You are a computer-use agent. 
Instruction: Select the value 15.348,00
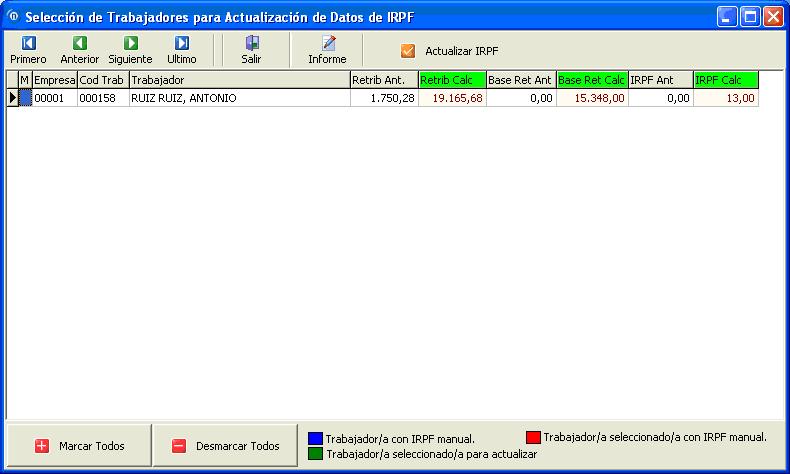[592, 98]
